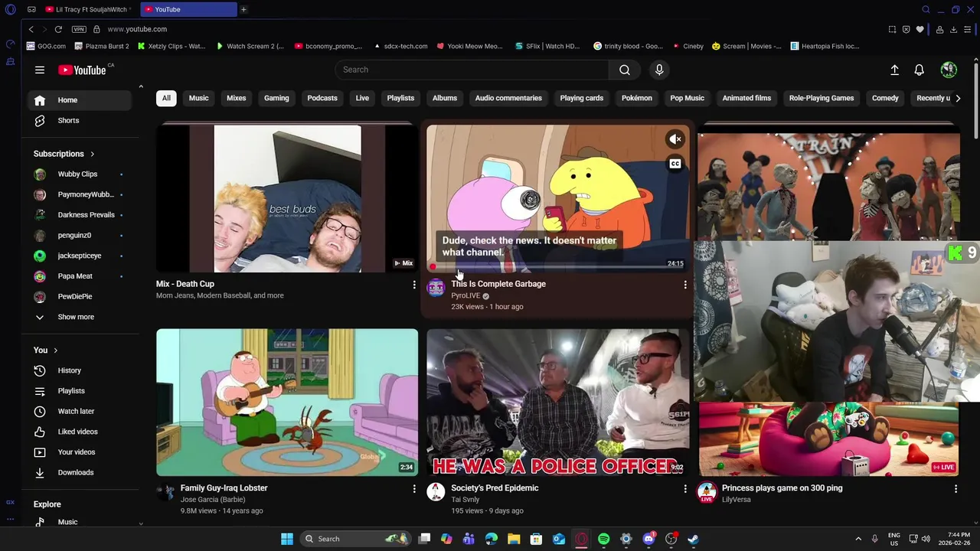980x551 pixels.
Task: Open PyroLIVE channel link
Action: (x=465, y=295)
